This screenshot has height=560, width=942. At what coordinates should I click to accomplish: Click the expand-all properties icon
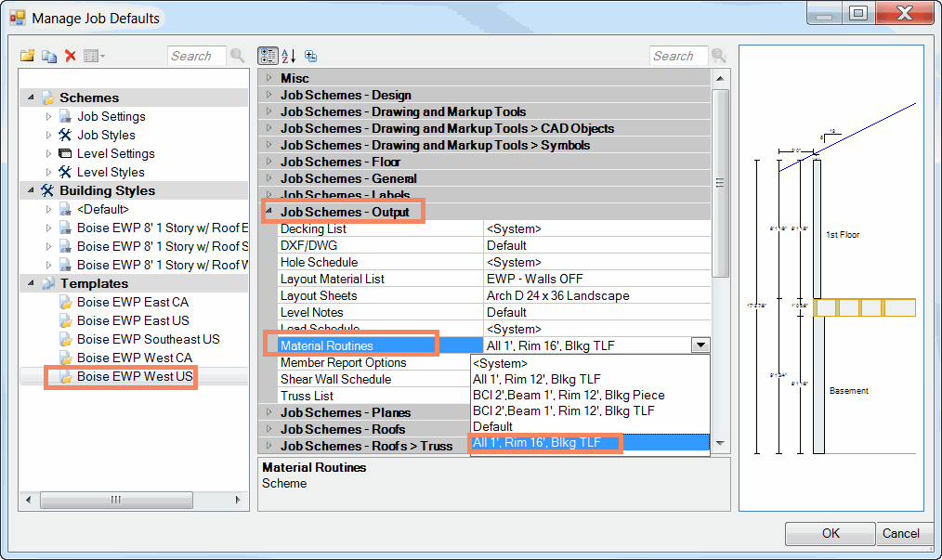point(310,56)
